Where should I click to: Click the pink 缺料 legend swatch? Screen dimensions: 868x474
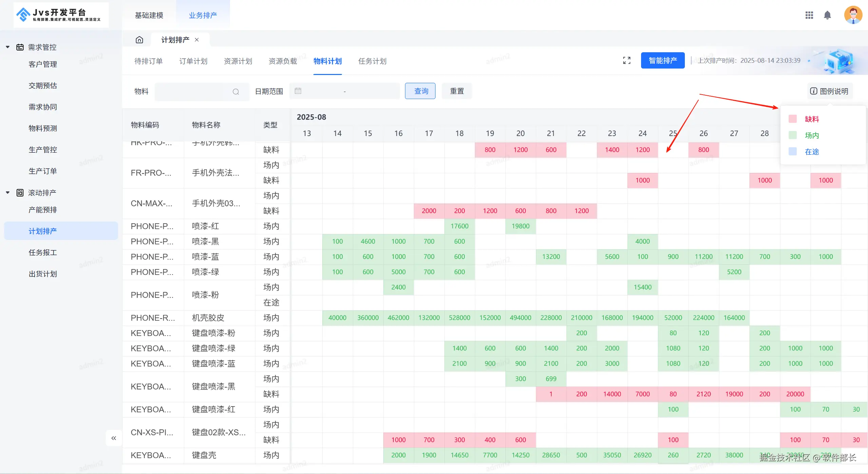click(x=792, y=119)
